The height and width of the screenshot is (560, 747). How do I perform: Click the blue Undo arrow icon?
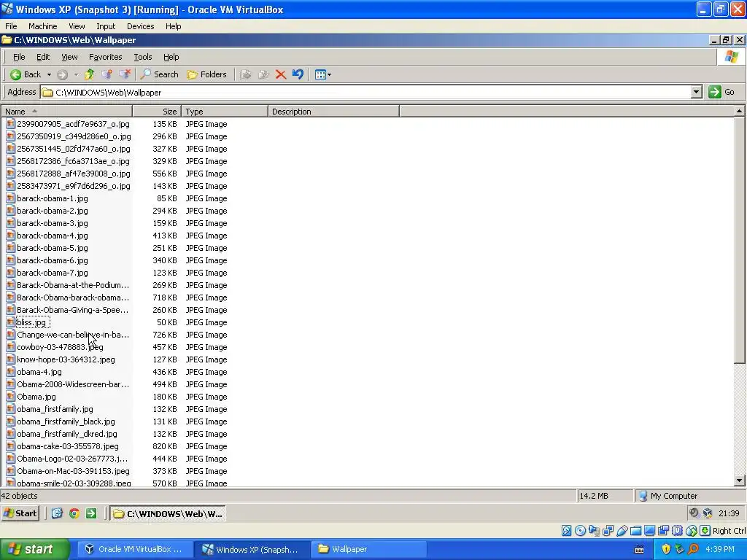298,74
